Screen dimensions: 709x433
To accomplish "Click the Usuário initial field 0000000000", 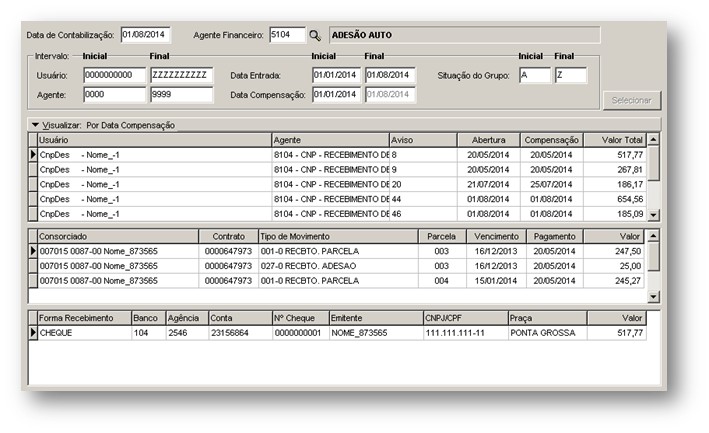I will click(115, 75).
